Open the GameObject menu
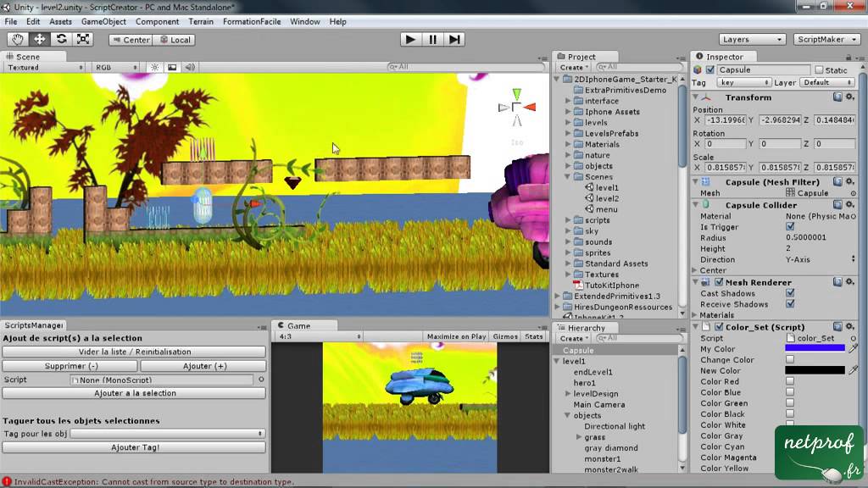 pos(103,21)
